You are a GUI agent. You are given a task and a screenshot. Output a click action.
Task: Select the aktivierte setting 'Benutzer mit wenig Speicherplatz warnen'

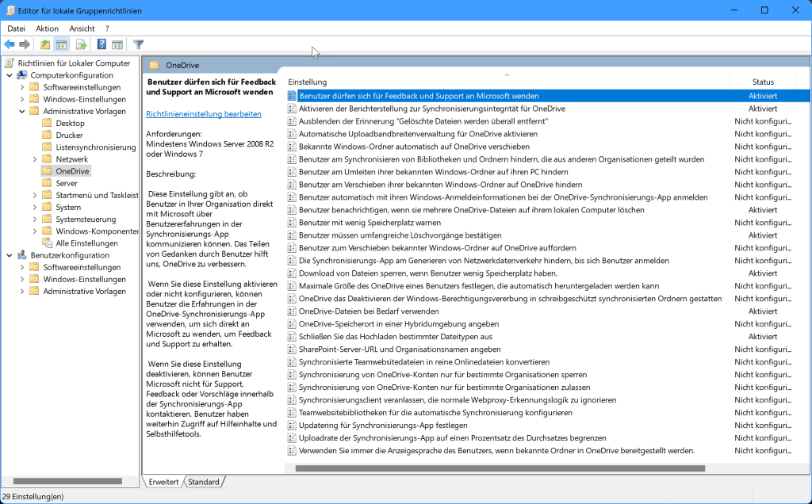[x=370, y=222]
